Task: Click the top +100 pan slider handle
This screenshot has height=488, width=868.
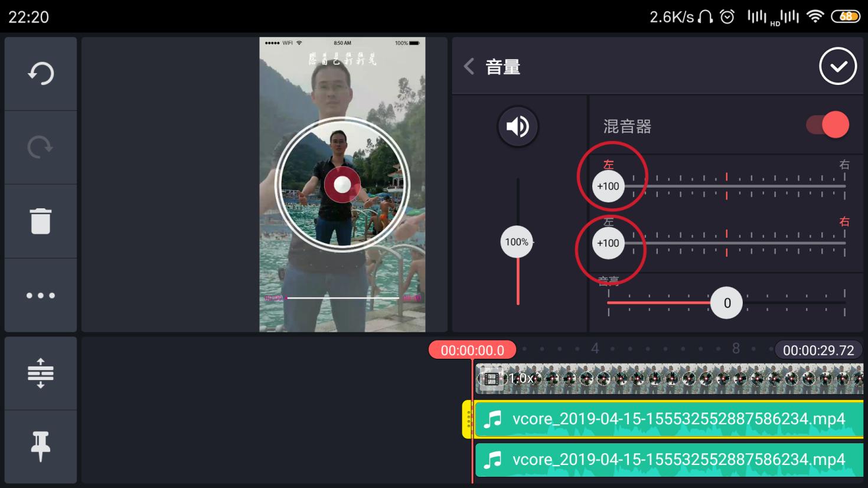Action: point(608,185)
